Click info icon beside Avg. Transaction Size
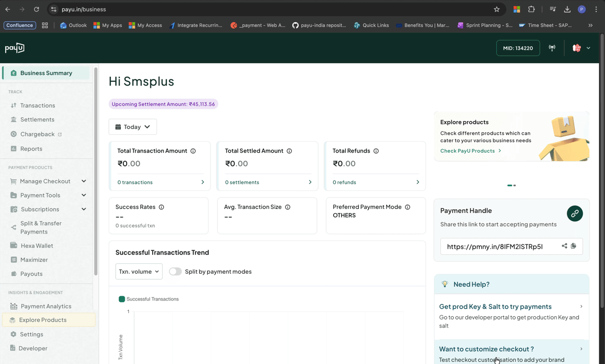The image size is (605, 364). coord(288,207)
